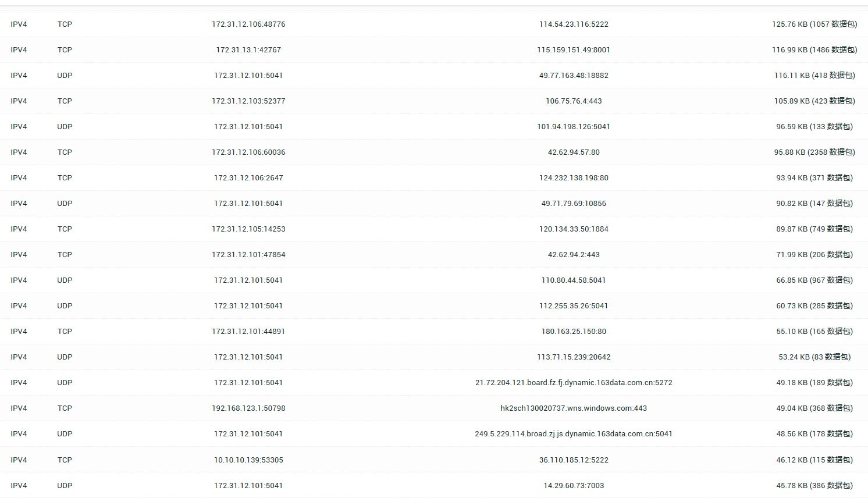The height and width of the screenshot is (498, 868).
Task: Click destination 180.163.25.150:80
Action: (574, 332)
